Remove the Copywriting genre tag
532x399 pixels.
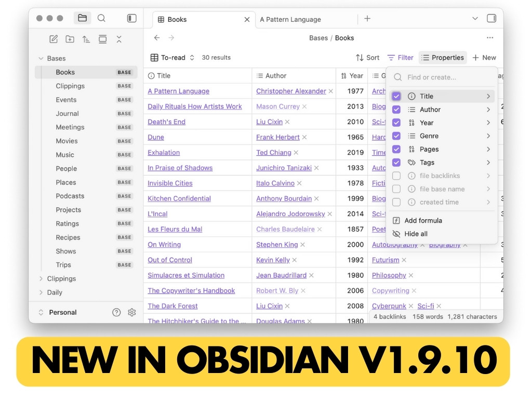(414, 291)
